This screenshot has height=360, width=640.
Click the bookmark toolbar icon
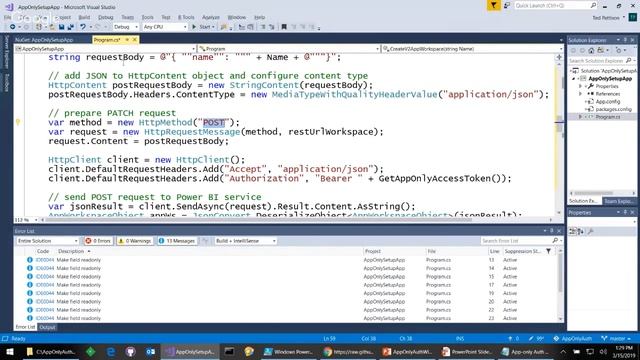pyautogui.click(x=284, y=27)
